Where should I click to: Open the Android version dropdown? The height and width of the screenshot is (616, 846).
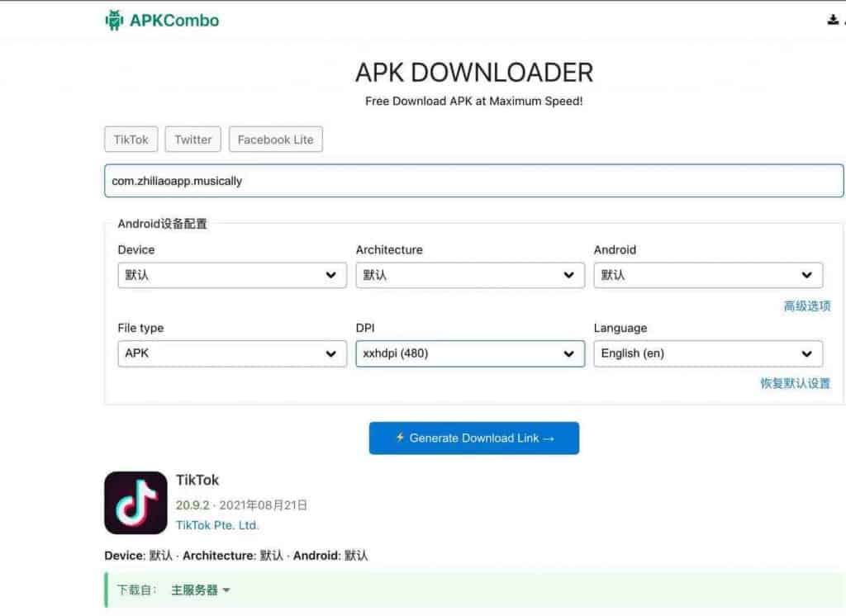click(708, 275)
